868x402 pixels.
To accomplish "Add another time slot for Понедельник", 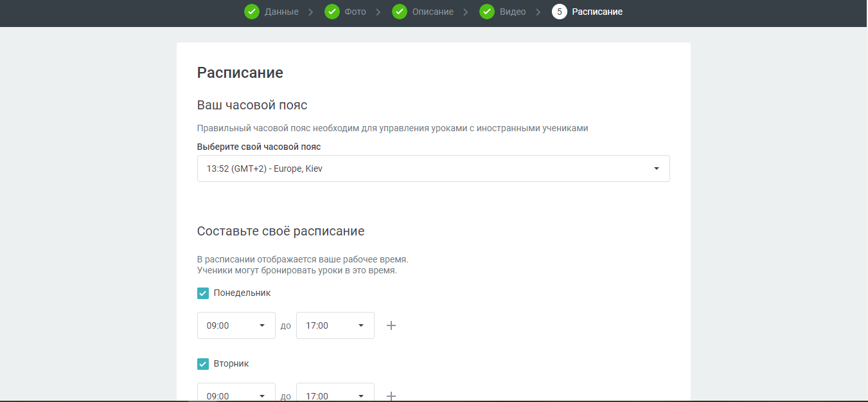I will click(x=391, y=325).
